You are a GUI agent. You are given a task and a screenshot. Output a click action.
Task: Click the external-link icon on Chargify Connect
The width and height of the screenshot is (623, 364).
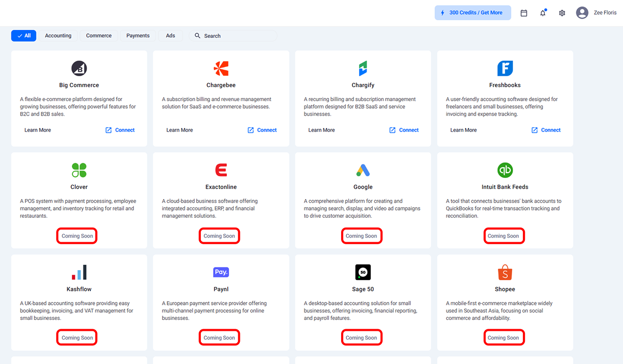[392, 130]
